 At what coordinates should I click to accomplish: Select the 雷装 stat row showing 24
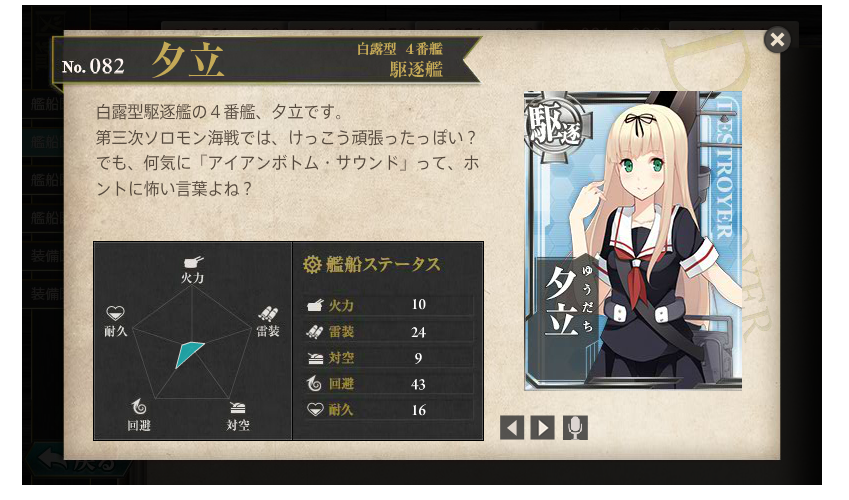[x=389, y=332]
